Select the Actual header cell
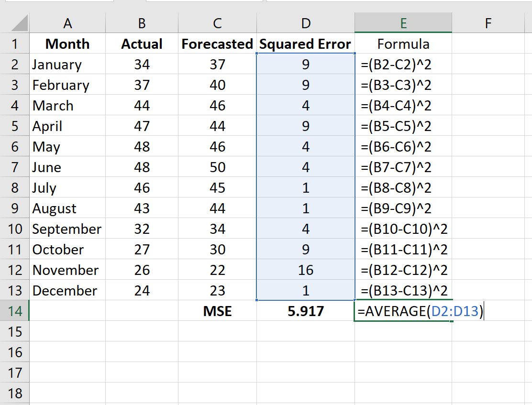 141,44
